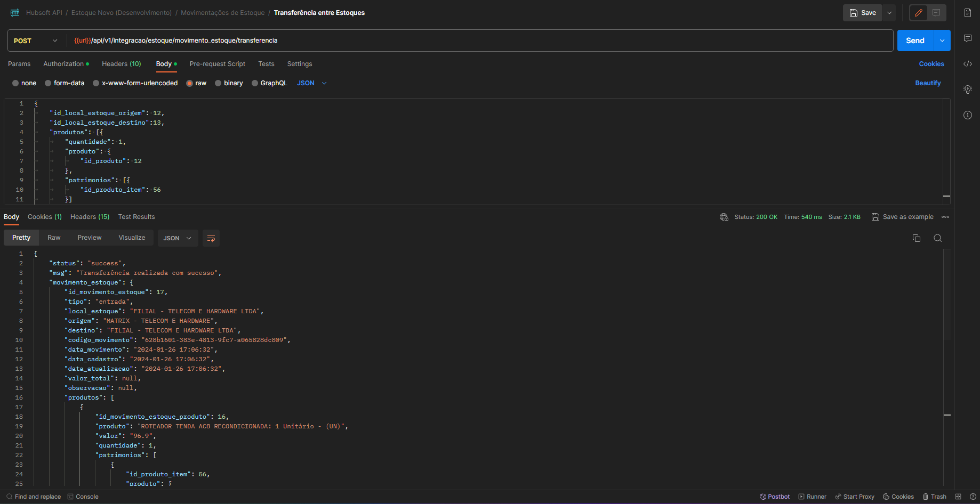Click the response Size 2.1 KB text
The width and height of the screenshot is (980, 504).
click(845, 217)
